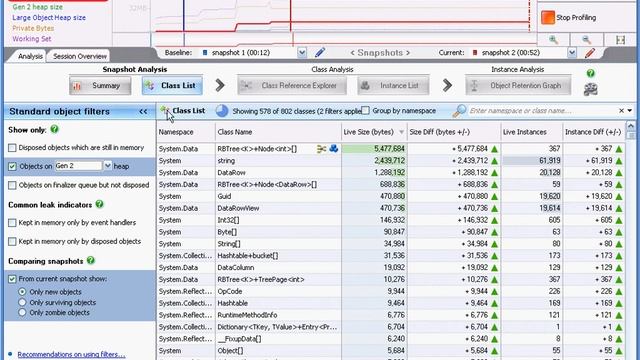Click the Class List icon in the results header
The height and width of the screenshot is (360, 640).
(x=165, y=110)
